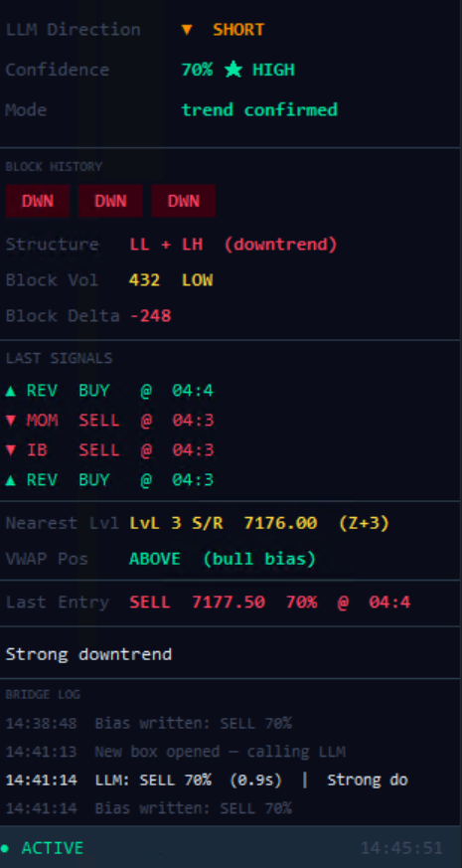Viewport: 462px width, 868px height.
Task: Click the (Z+3) zone label
Action: (x=364, y=523)
